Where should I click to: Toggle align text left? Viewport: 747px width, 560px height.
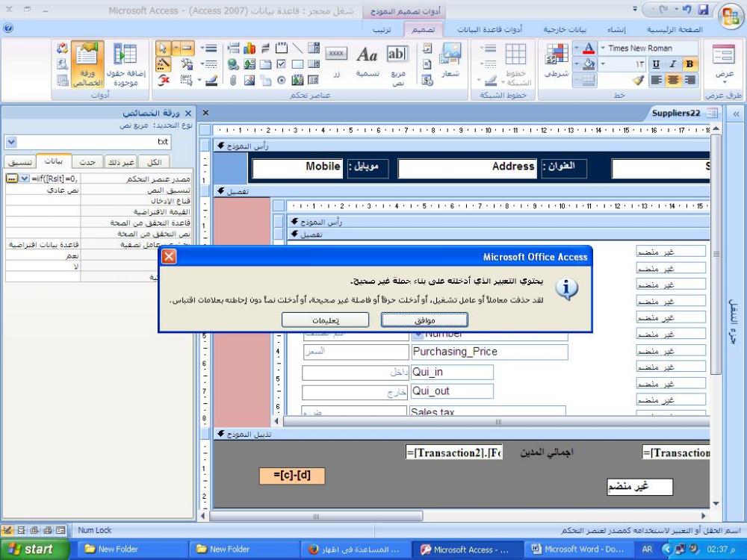point(657,80)
